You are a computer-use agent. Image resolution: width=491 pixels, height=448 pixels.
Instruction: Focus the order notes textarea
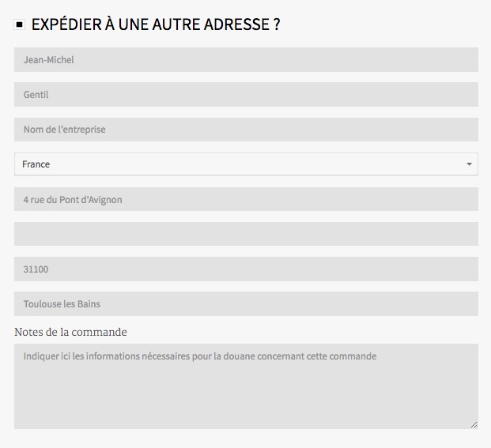point(246,395)
